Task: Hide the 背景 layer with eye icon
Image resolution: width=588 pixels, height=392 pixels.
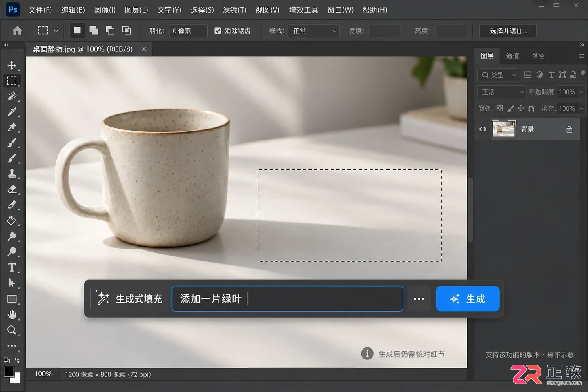Action: pos(483,129)
